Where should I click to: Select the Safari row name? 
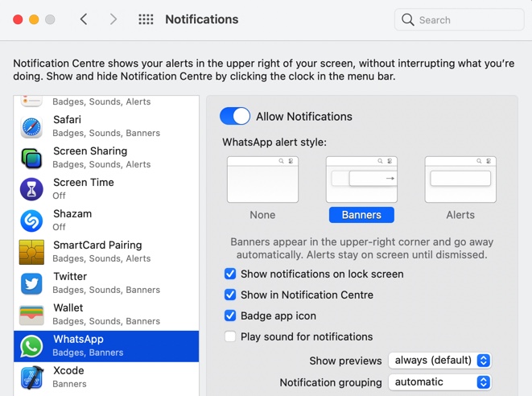(x=67, y=119)
